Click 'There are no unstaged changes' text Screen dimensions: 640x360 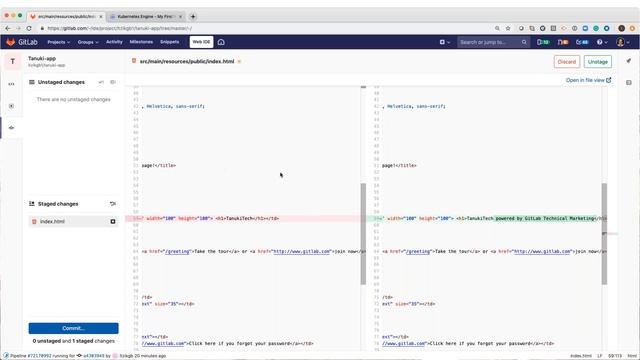pos(73,99)
